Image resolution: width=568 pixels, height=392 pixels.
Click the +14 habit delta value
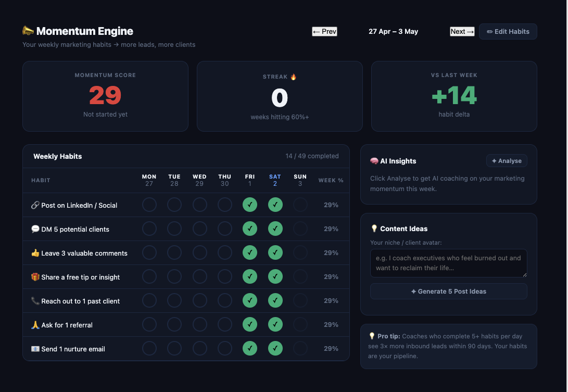[x=455, y=95]
